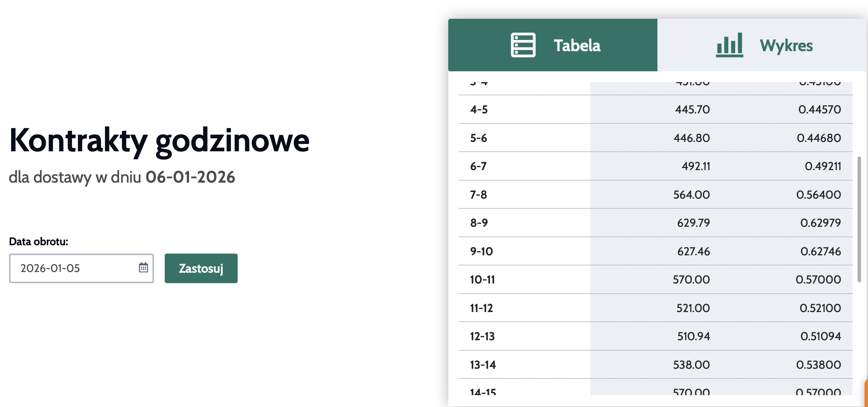Viewport: 868px width, 407px height.
Task: Click the 538.00 price cell
Action: tap(691, 365)
